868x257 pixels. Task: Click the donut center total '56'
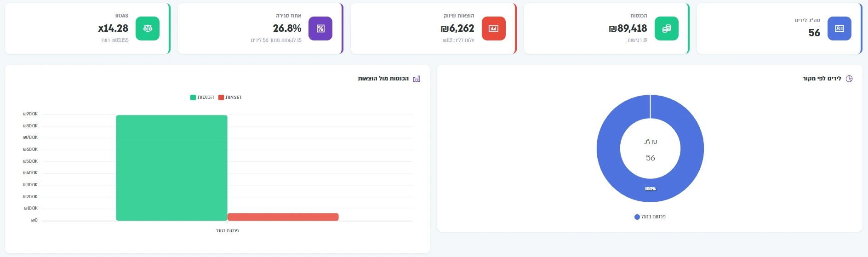[650, 158]
